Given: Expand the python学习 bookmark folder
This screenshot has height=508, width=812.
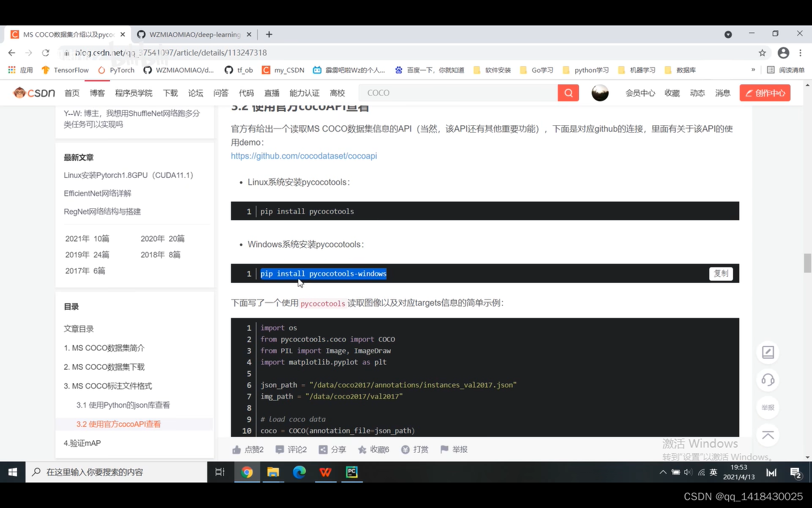Looking at the screenshot, I should (586, 70).
